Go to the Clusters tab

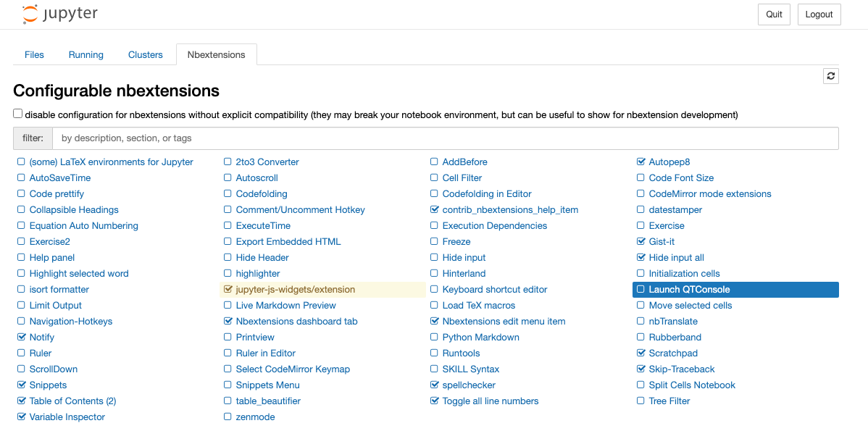tap(146, 55)
